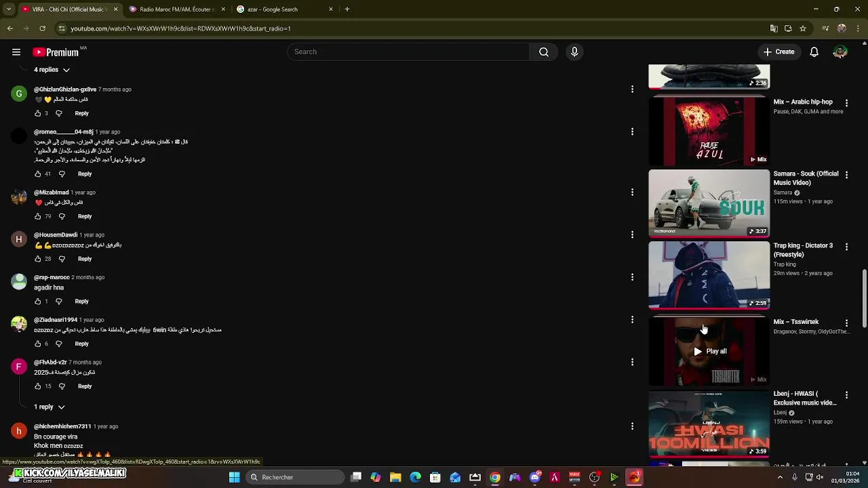Play all on Mix – Tsswirtek thumbnail
Screen dimensions: 868x488
(x=709, y=351)
